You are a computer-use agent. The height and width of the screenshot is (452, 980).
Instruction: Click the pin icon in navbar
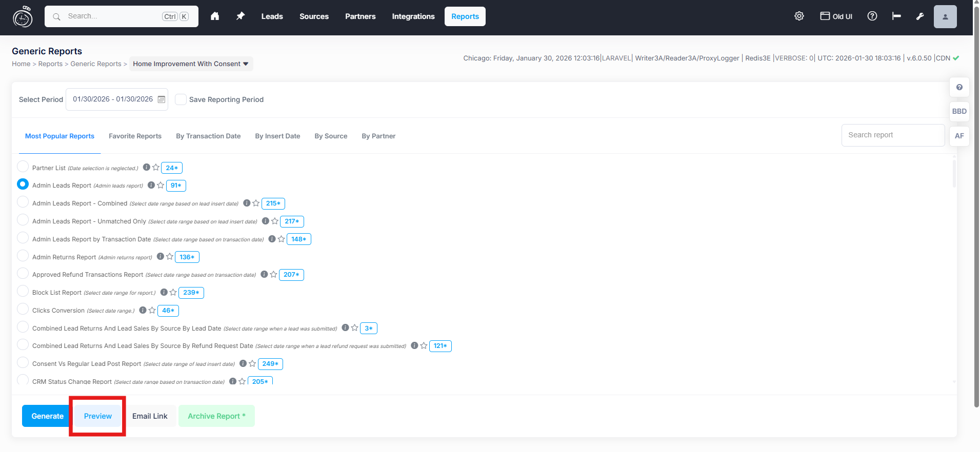241,16
